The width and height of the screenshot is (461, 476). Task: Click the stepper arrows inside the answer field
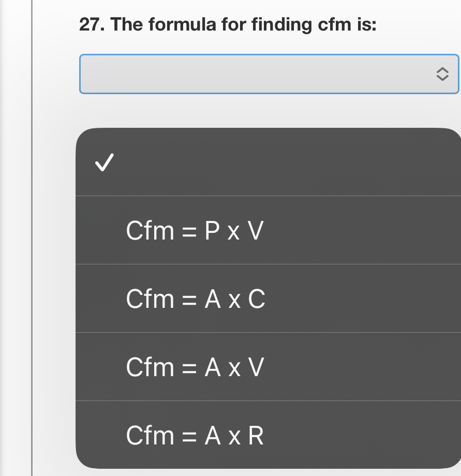point(442,74)
